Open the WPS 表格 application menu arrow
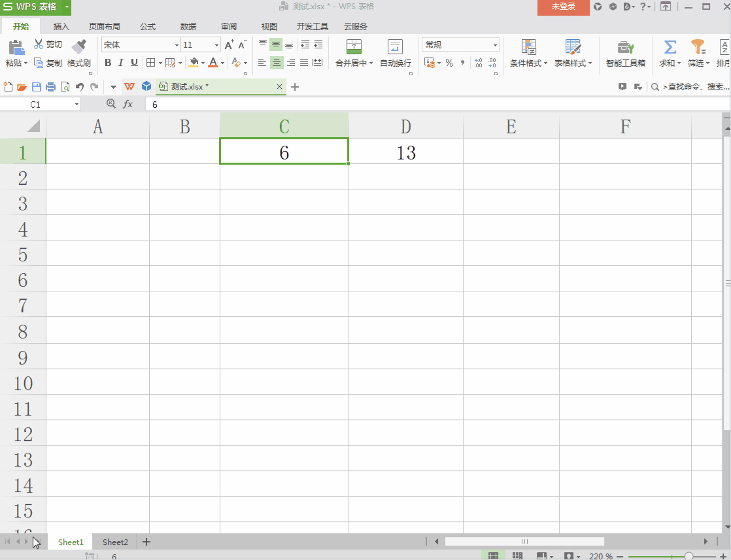731x560 pixels. pyautogui.click(x=67, y=7)
